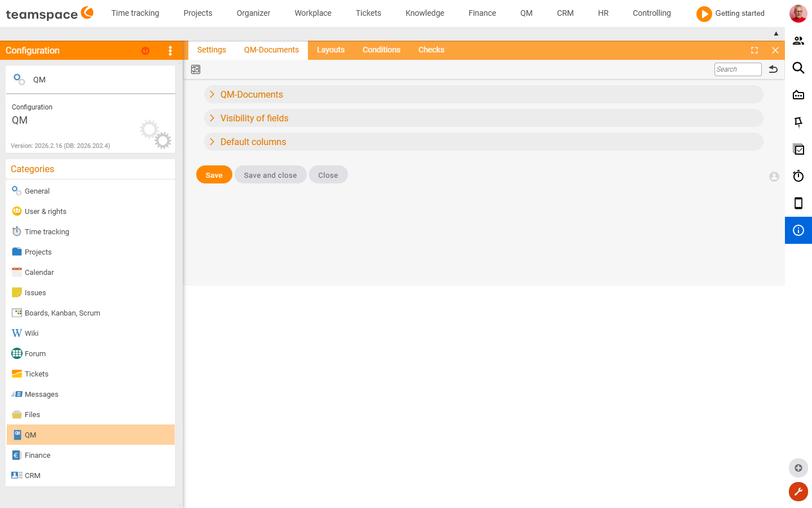Focus the Search input field
The width and height of the screenshot is (812, 508).
pyautogui.click(x=738, y=69)
